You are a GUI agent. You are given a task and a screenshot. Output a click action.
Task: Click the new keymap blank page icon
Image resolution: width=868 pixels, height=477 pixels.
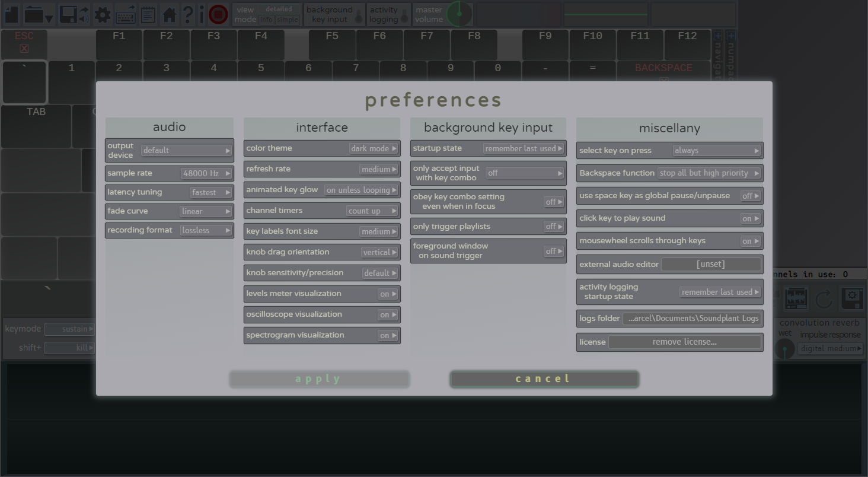point(11,14)
